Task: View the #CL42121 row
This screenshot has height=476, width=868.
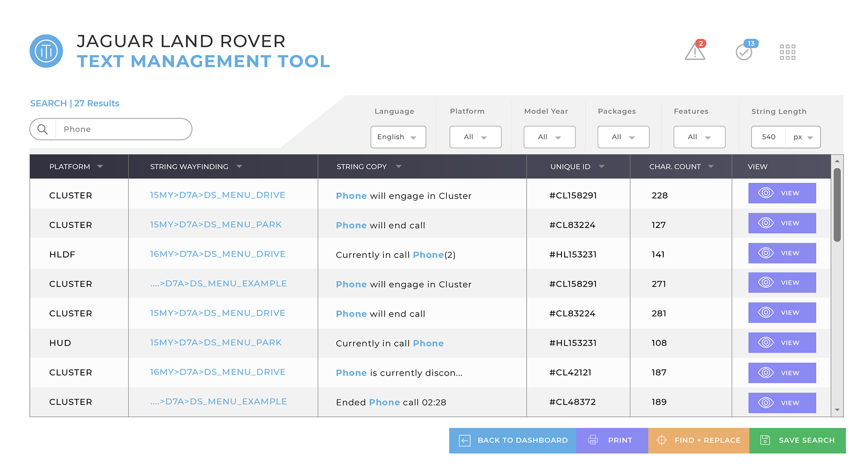Action: coord(782,373)
